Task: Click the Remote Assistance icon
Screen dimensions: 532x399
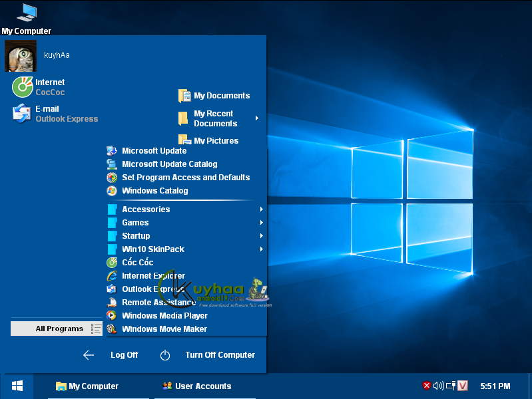Action: click(x=112, y=302)
